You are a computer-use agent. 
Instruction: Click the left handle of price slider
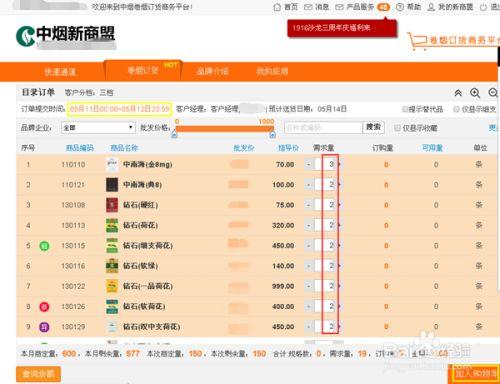pos(174,134)
